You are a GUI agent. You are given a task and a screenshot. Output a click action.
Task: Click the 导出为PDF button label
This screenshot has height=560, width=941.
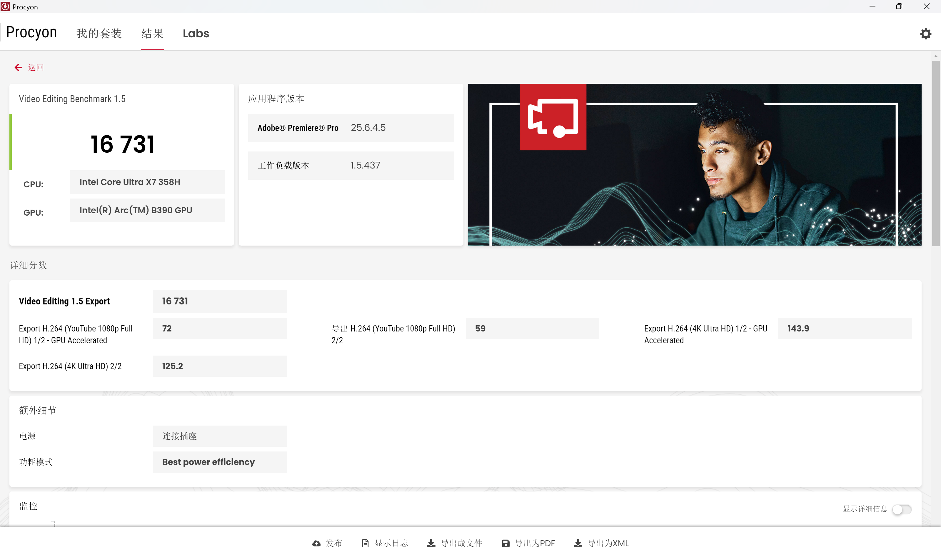pyautogui.click(x=535, y=544)
